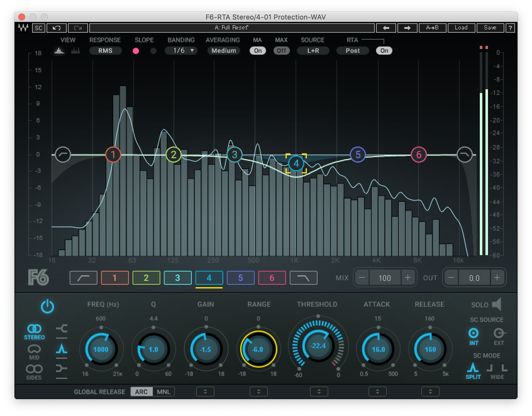Select the low-pass filter node on graph
The image size is (532, 416).
pyautogui.click(x=465, y=154)
